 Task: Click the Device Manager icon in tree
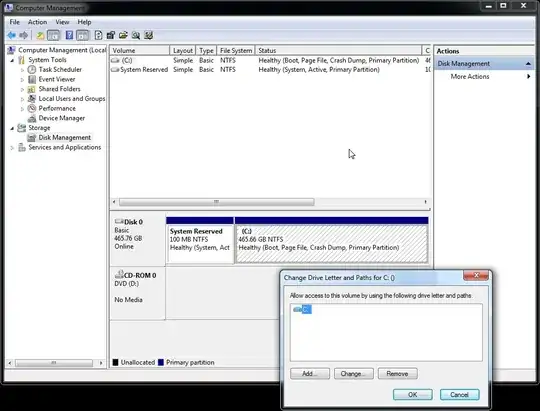tap(32, 118)
